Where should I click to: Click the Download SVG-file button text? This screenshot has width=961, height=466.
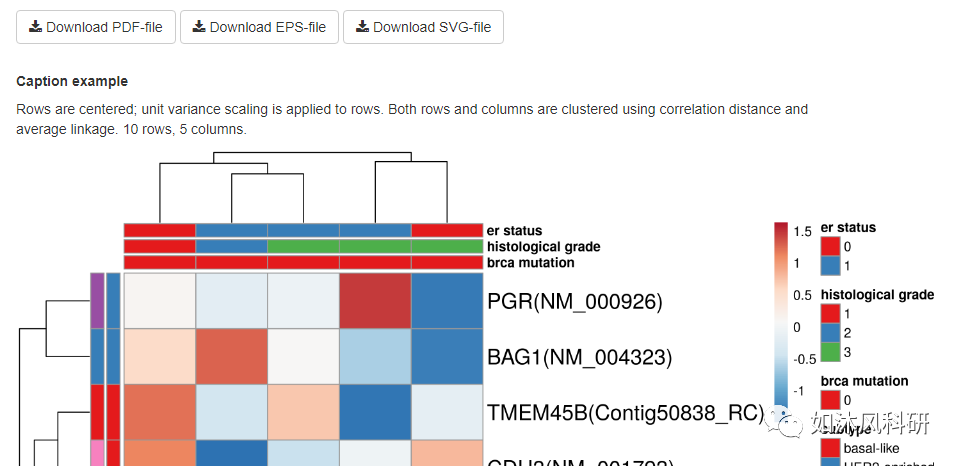[x=432, y=27]
